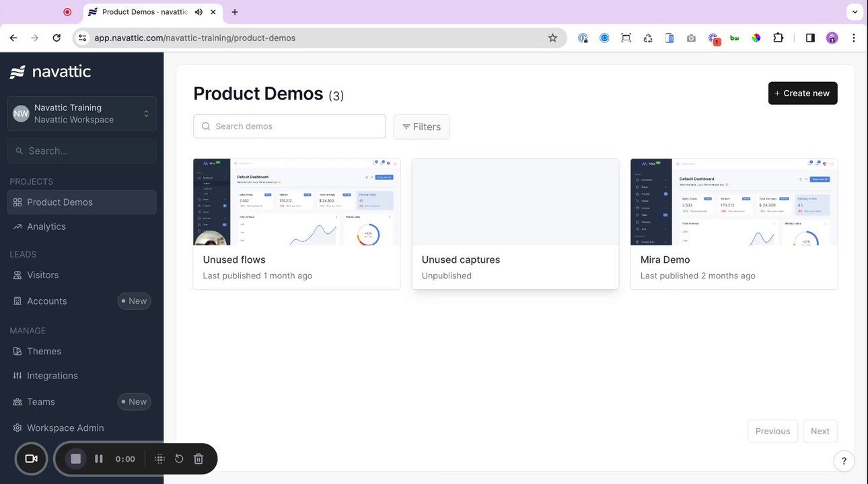
Task: Click the navattic logo in the sidebar
Action: pos(50,72)
